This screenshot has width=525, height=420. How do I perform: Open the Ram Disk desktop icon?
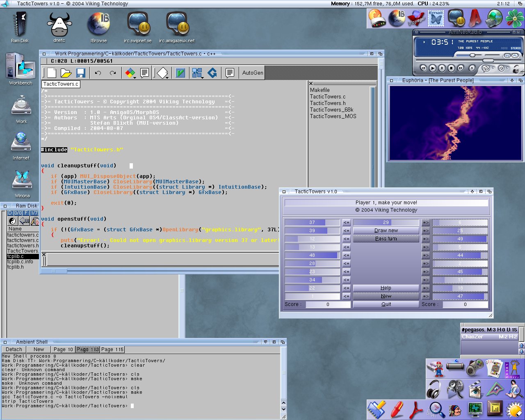20,27
